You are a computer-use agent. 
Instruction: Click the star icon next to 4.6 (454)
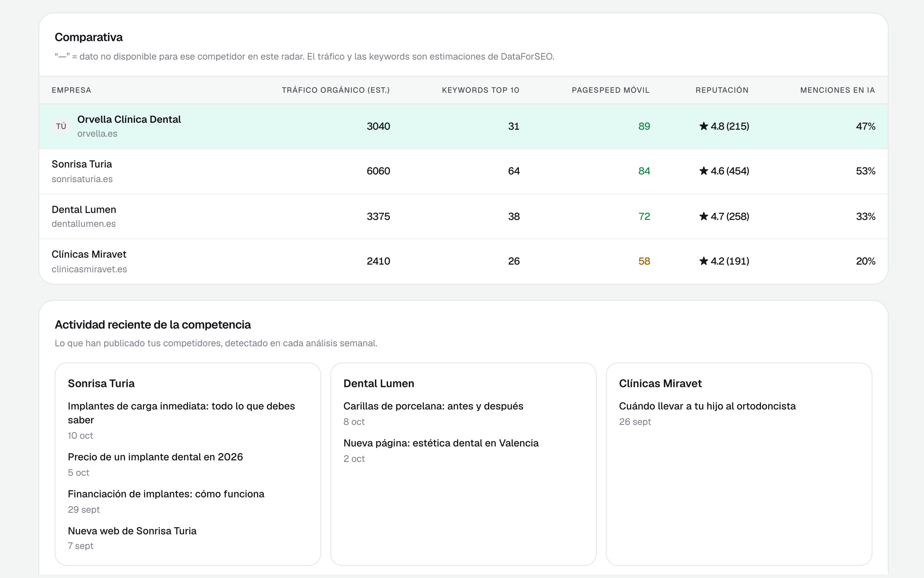click(704, 171)
